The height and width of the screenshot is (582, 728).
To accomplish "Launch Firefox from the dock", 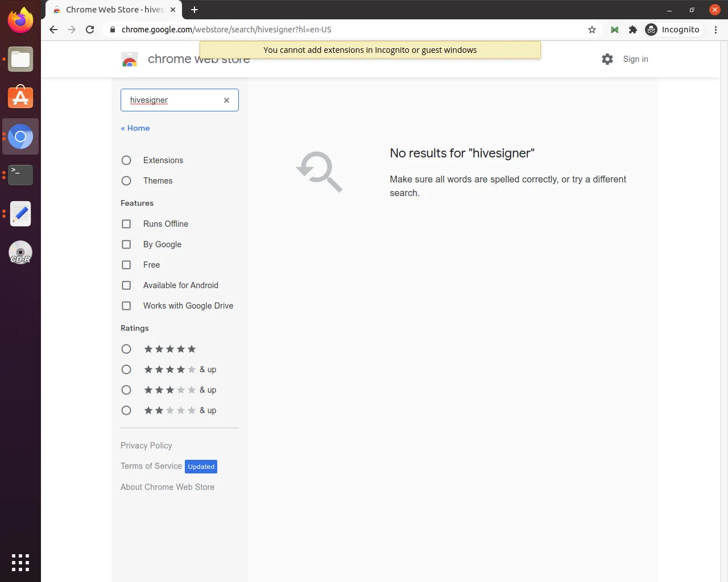I will [20, 20].
